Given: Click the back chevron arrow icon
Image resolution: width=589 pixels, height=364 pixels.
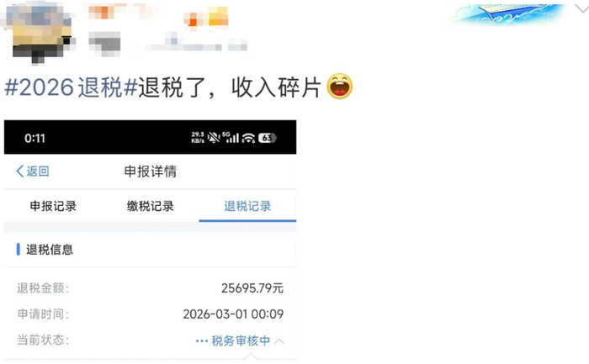Looking at the screenshot, I should pos(20,171).
